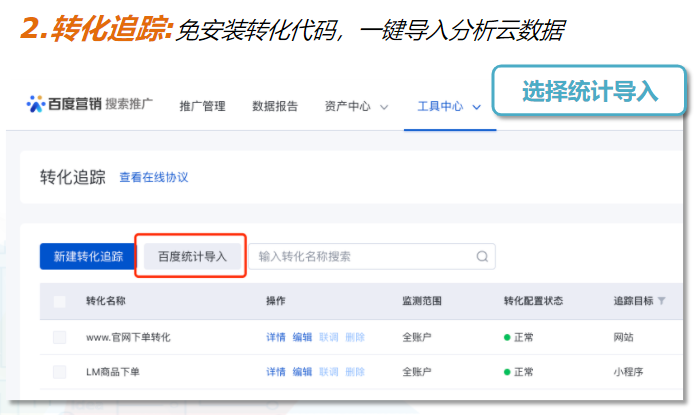The height and width of the screenshot is (415, 696).
Task: Expand the 工具中心 dropdown chevron
Action: pyautogui.click(x=476, y=107)
